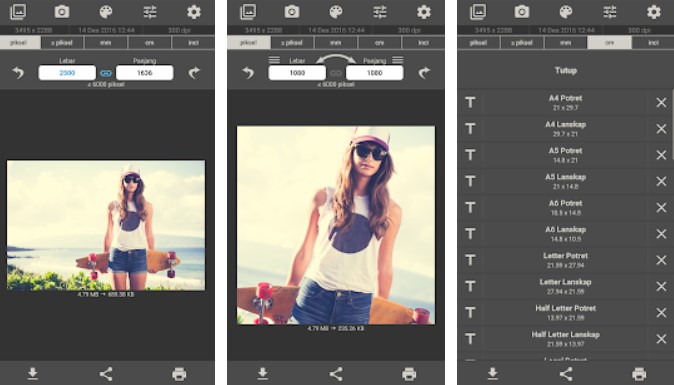Delete the A5 Lanskap preset with its X
Image resolution: width=674 pixels, height=385 pixels.
[x=661, y=181]
